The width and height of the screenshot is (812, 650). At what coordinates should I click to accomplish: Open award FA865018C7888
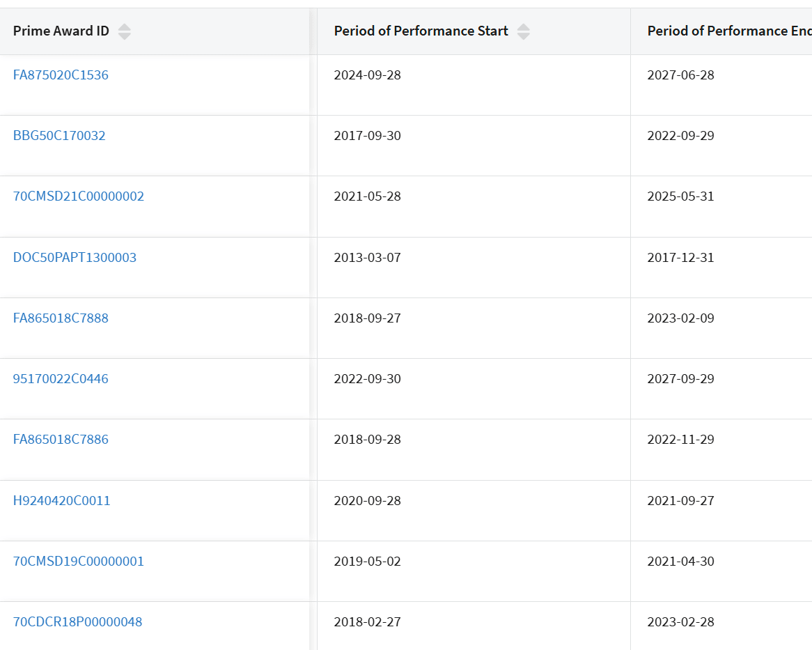pos(61,318)
